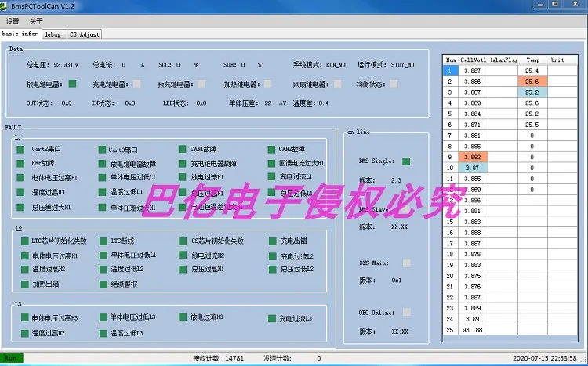Switch to the debug tab
The width and height of the screenshot is (588, 366).
click(x=53, y=34)
